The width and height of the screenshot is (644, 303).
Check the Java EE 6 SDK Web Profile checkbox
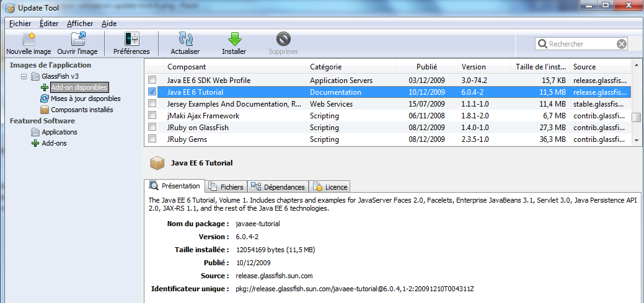coord(152,81)
